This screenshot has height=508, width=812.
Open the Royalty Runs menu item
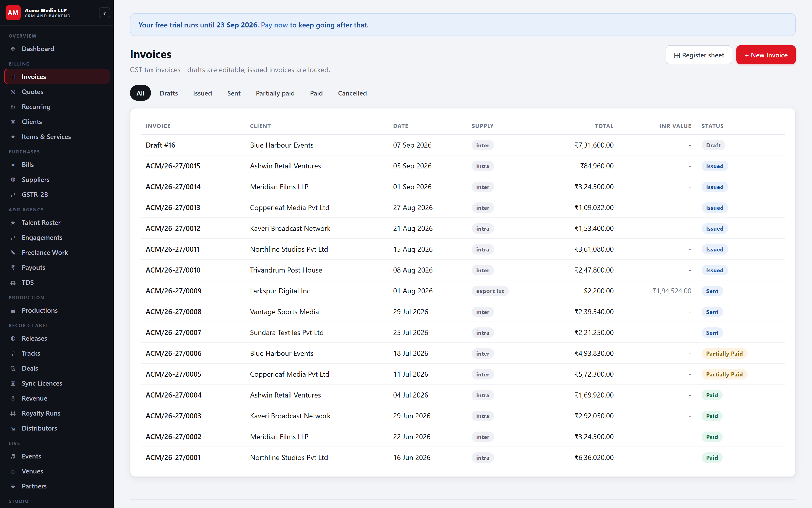pyautogui.click(x=57, y=414)
